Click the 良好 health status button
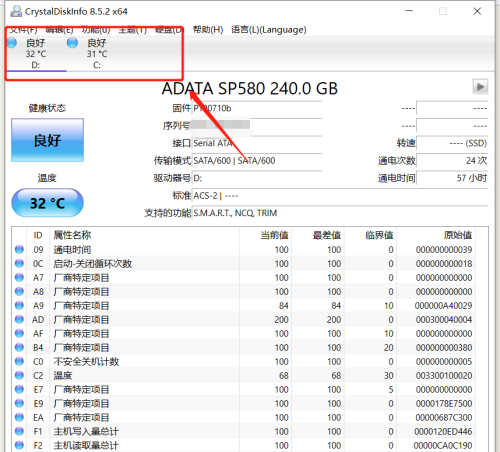The width and height of the screenshot is (500, 452). click(x=47, y=140)
